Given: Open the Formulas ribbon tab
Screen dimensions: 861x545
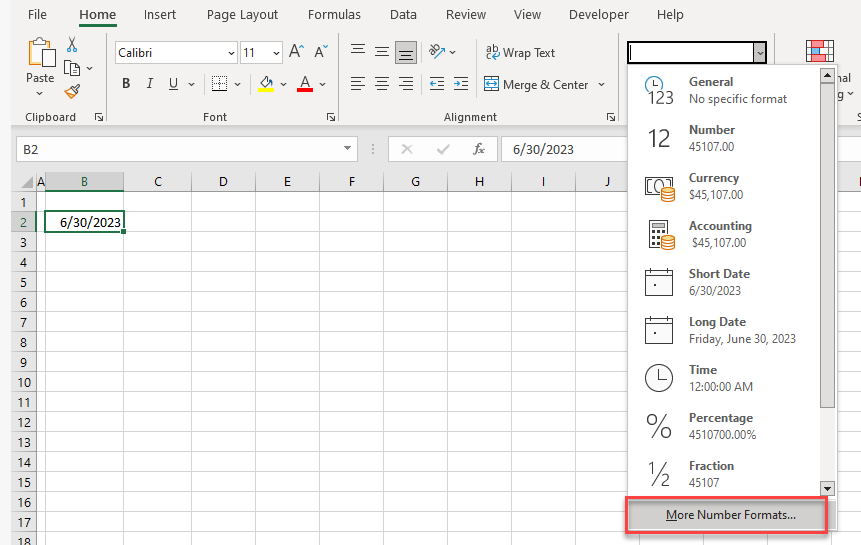Looking at the screenshot, I should [x=335, y=15].
